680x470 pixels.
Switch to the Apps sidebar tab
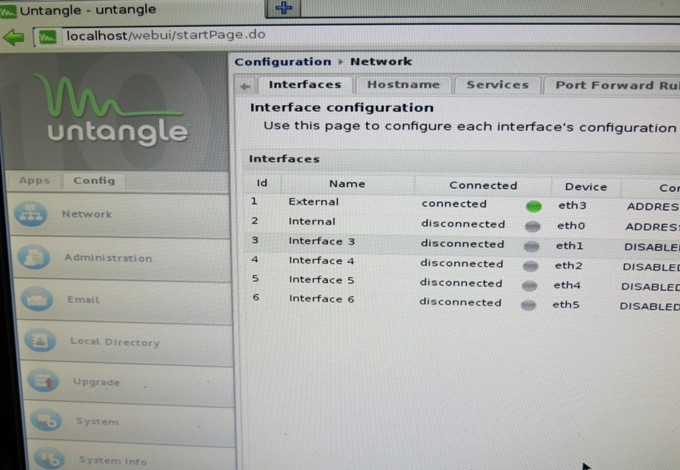click(35, 180)
